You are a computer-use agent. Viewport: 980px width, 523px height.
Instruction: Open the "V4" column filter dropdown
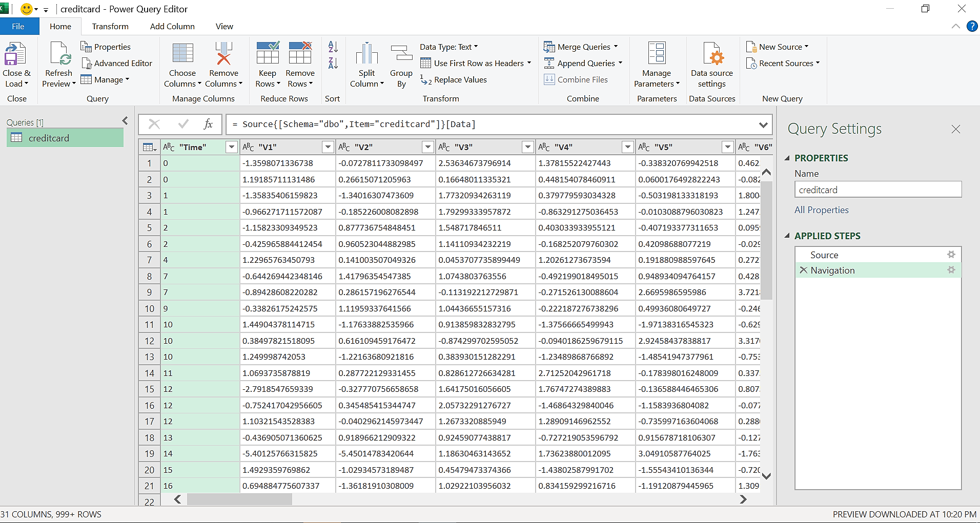(x=628, y=147)
